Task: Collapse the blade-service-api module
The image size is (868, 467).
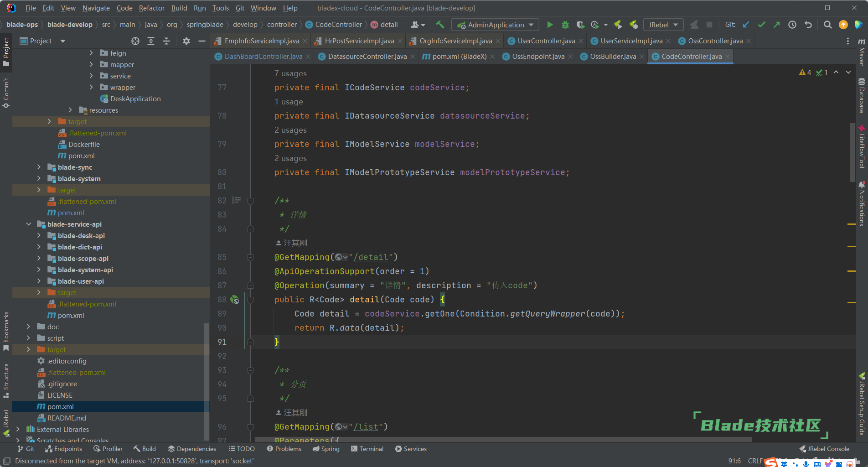Action: [x=28, y=224]
